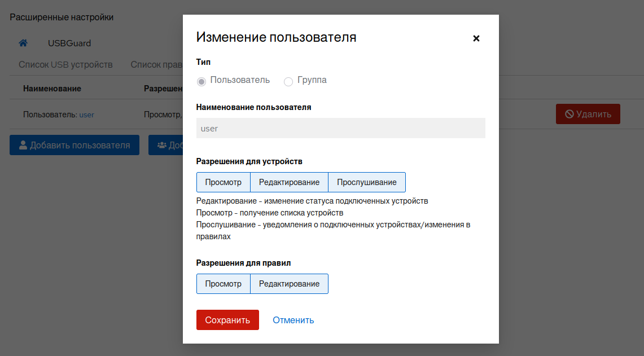Switch to the partially hidden Список прав tab
This screenshot has height=356, width=644.
pos(156,65)
